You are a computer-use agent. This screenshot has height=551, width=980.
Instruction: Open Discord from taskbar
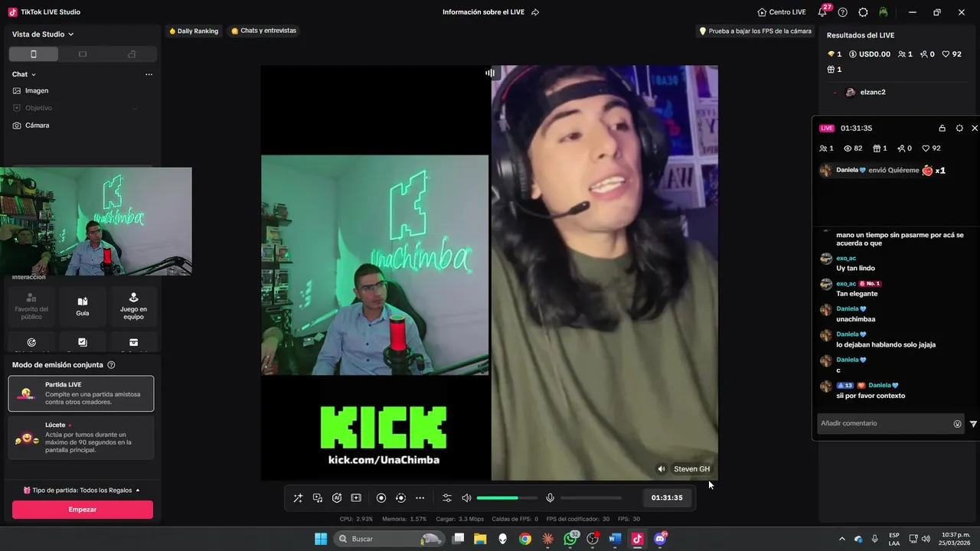[660, 539]
